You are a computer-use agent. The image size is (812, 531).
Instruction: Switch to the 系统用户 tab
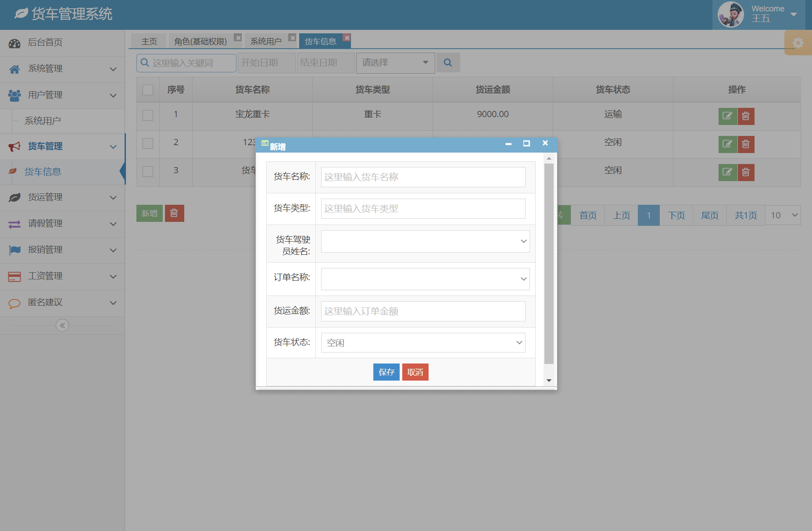266,41
